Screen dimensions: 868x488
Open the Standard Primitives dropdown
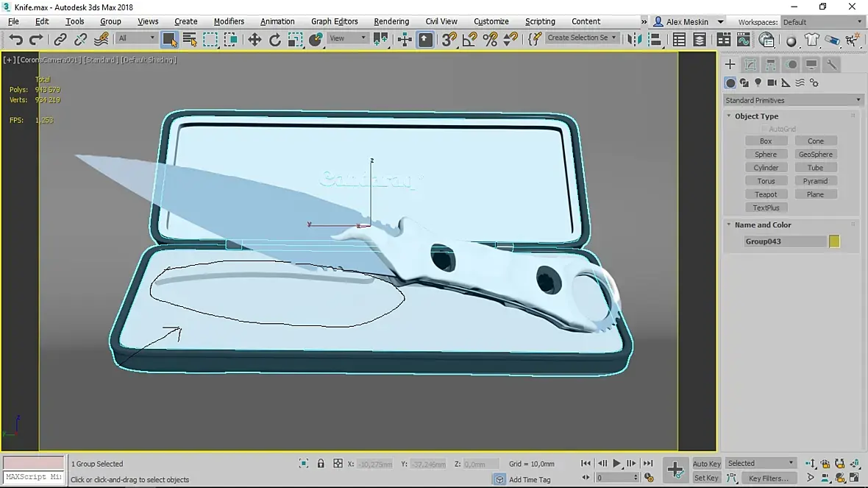pyautogui.click(x=792, y=100)
